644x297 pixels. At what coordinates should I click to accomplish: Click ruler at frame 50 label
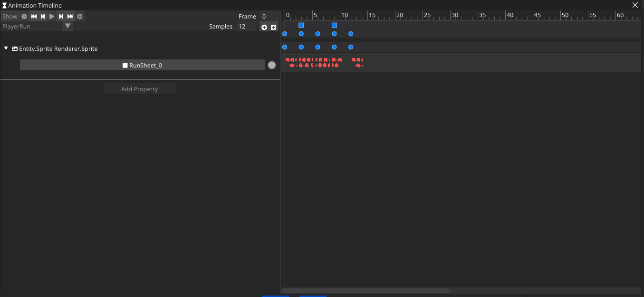coord(565,15)
